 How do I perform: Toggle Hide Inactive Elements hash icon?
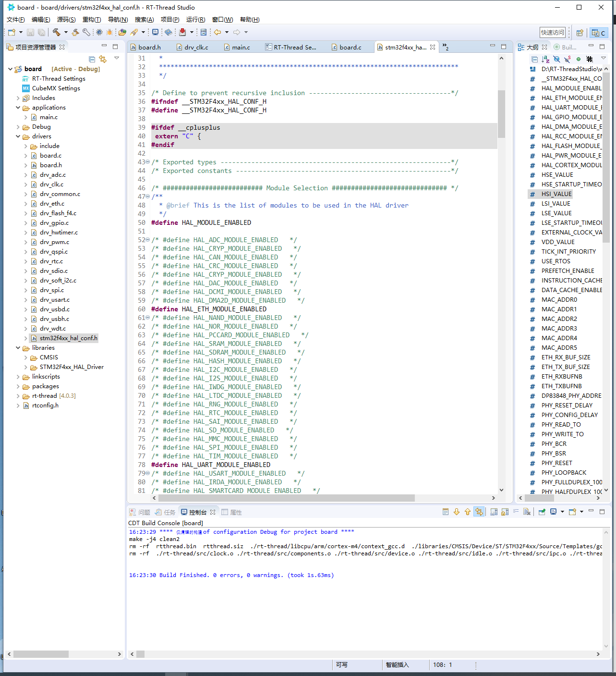590,59
